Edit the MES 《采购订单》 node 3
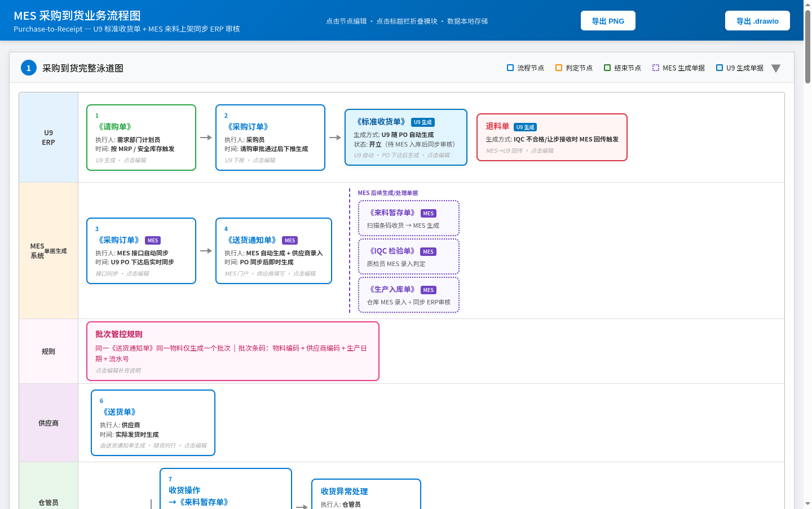The width and height of the screenshot is (812, 509). [141, 251]
